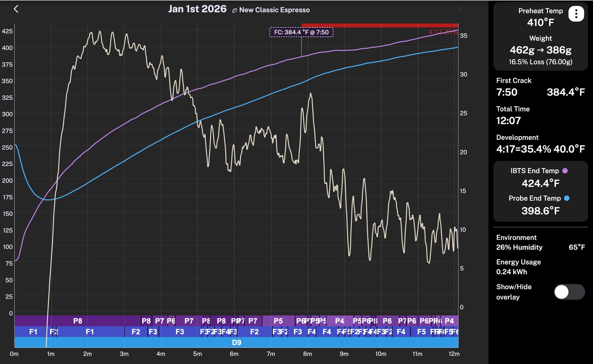Click the red development time bar
Viewport: 593px width, 364px height.
380,25
